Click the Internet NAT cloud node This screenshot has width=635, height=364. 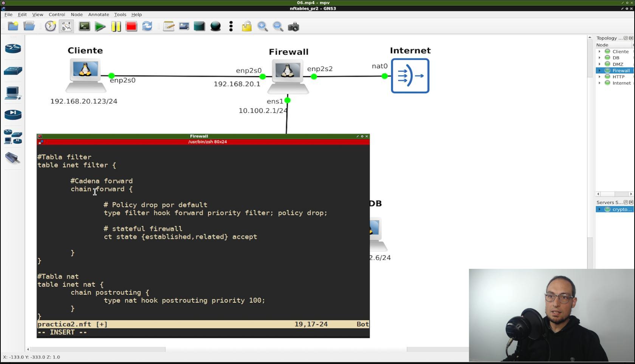coord(410,76)
